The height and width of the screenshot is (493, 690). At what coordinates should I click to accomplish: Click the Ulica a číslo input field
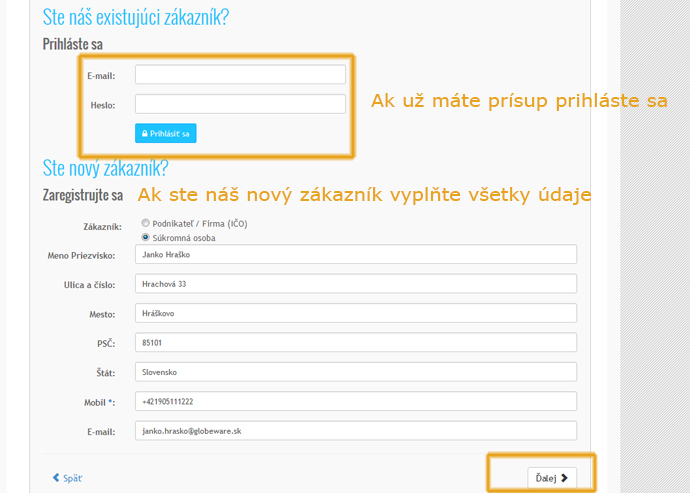point(355,284)
